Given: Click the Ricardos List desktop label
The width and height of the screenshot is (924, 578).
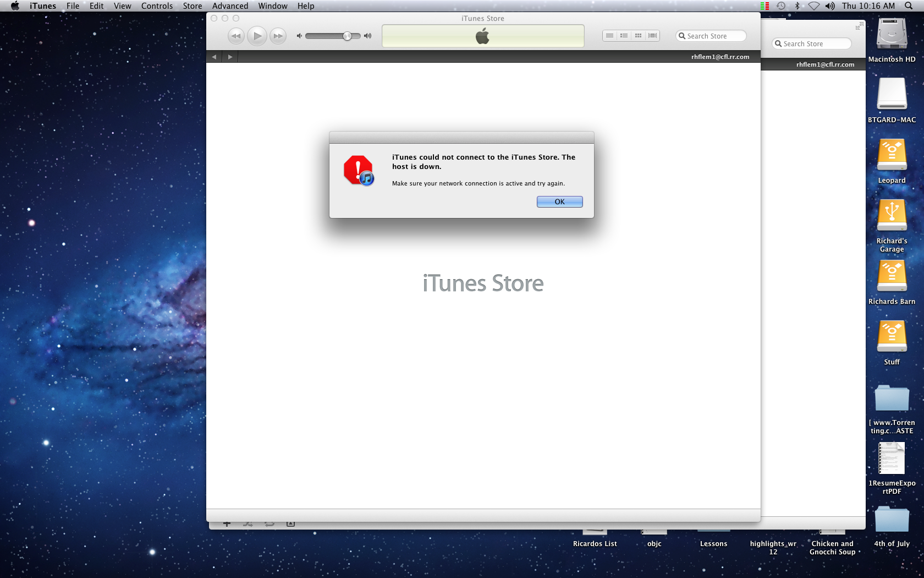Looking at the screenshot, I should (x=595, y=544).
